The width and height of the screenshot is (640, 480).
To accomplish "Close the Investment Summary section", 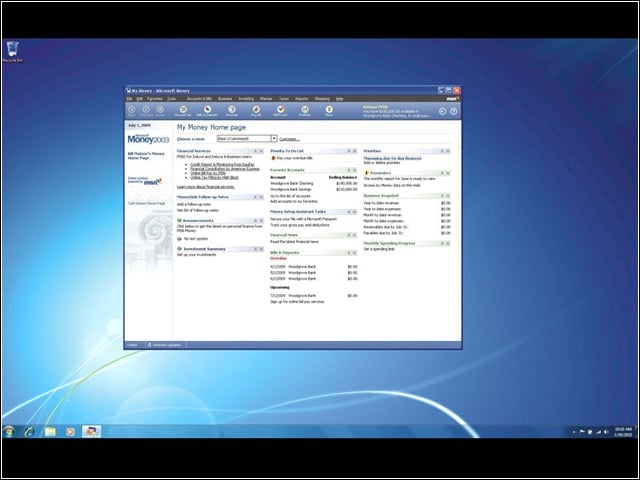I will tap(261, 249).
